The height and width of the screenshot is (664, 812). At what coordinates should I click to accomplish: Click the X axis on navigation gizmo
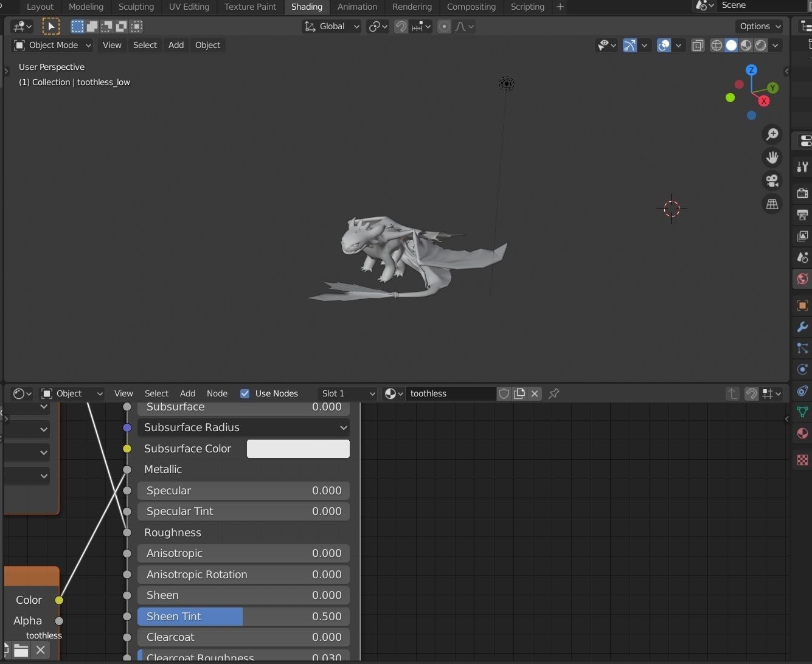(x=764, y=101)
